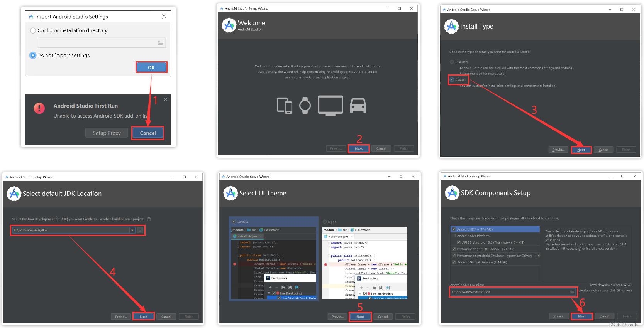Click Cancel in the JDK Location wizard
644x330 pixels.
coord(166,317)
